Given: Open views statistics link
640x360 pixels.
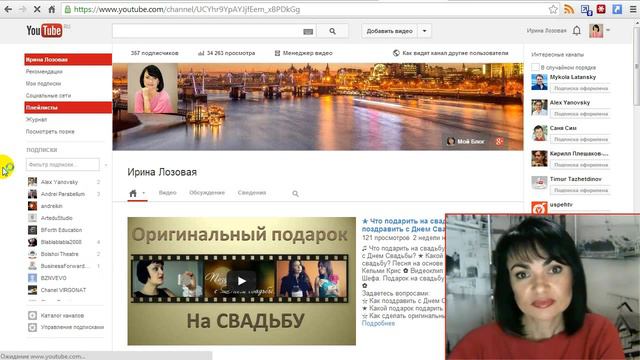Looking at the screenshot, I should pyautogui.click(x=227, y=53).
